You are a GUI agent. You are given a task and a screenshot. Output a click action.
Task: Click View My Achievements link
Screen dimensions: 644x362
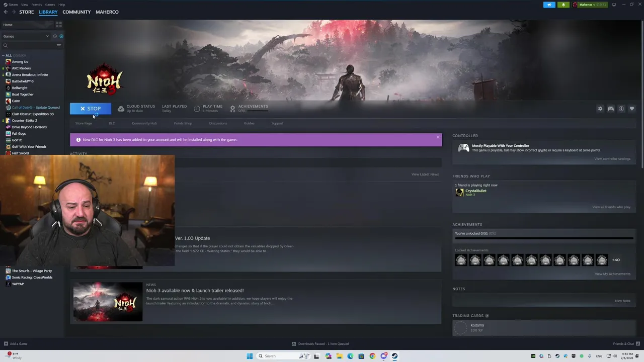coord(612,274)
